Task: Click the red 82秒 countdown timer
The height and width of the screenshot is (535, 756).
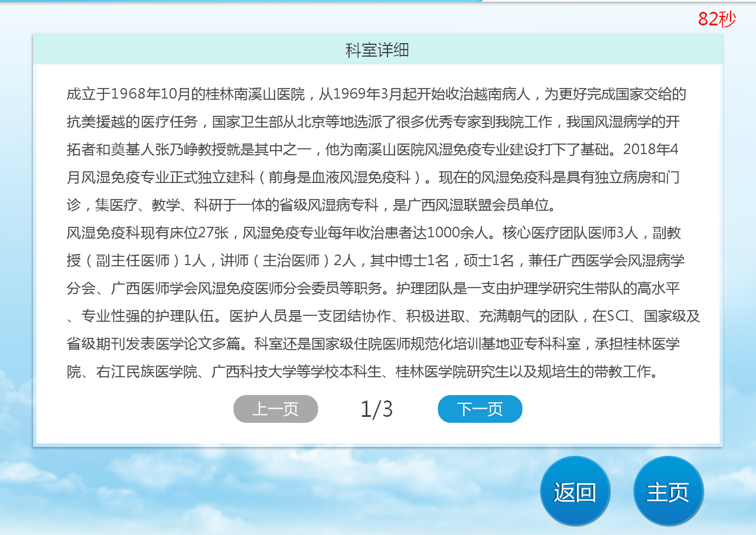Action: (x=716, y=19)
